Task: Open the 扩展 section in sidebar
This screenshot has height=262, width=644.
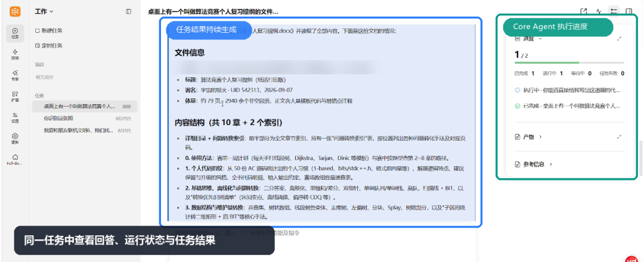Action: [15, 96]
